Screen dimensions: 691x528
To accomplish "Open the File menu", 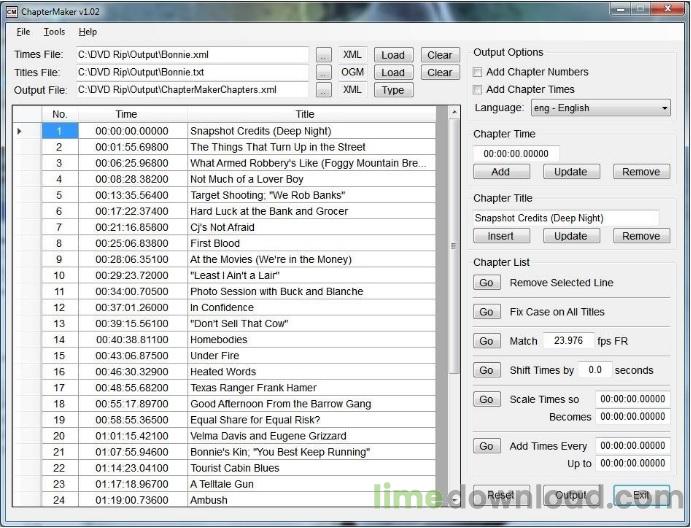I will 23,32.
